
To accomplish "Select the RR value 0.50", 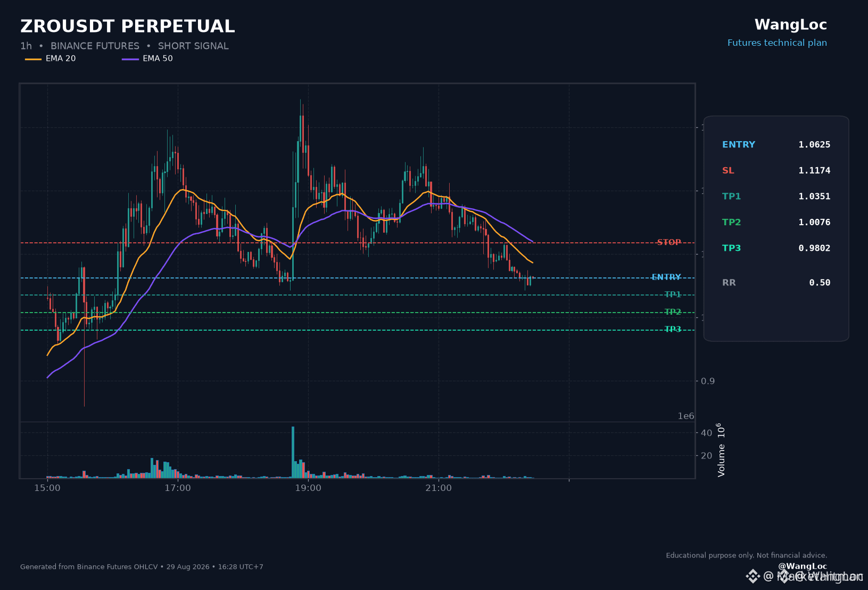I will point(820,283).
